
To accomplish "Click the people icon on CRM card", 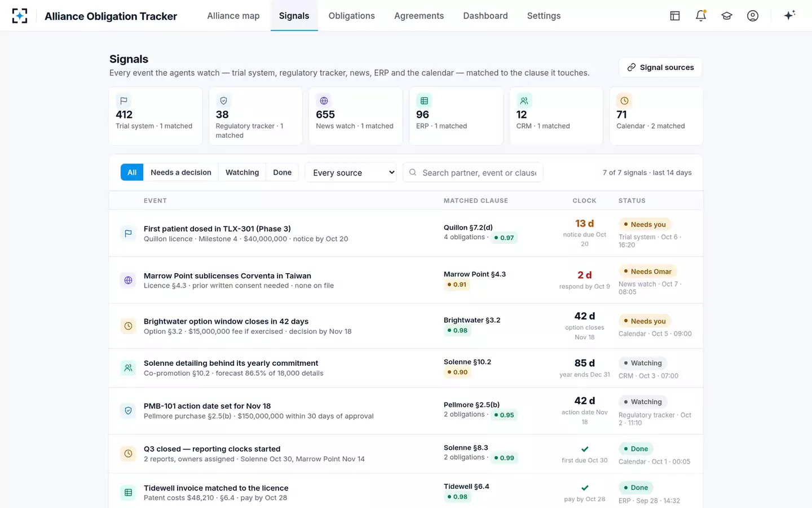I will tap(524, 100).
